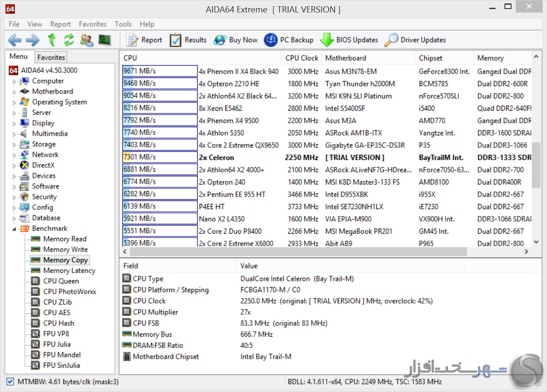Image resolution: width=547 pixels, height=392 pixels.
Task: Click the results list vertical scrollbar thumb
Action: coord(536,165)
